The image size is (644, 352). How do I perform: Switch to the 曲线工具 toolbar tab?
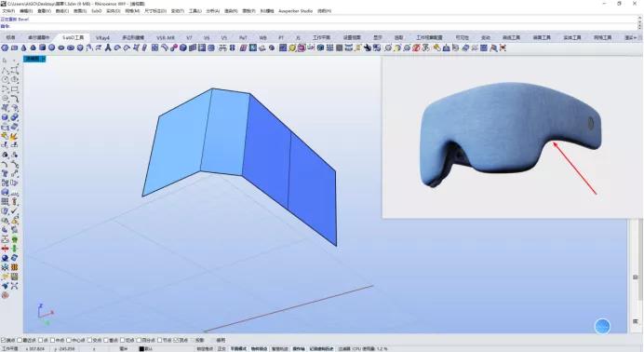[x=511, y=37]
